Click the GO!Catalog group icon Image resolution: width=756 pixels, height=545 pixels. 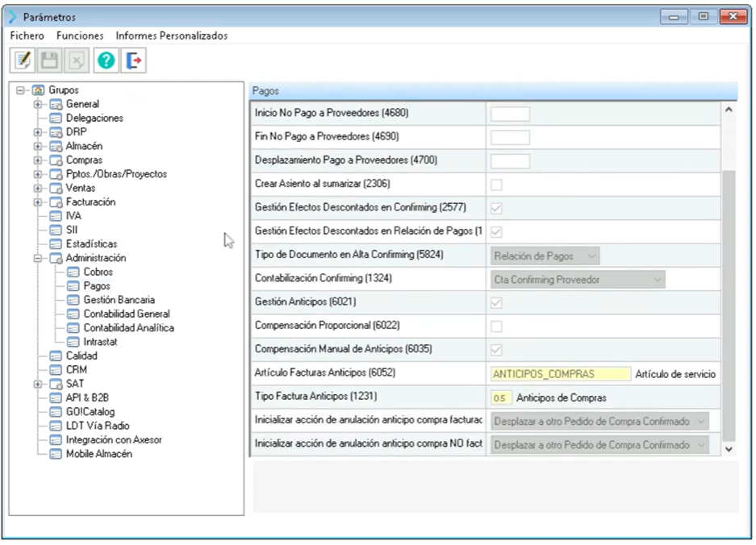[x=56, y=412]
